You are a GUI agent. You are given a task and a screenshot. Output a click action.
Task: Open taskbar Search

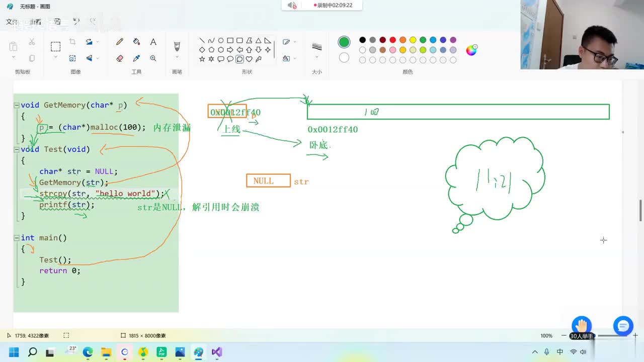[32, 352]
